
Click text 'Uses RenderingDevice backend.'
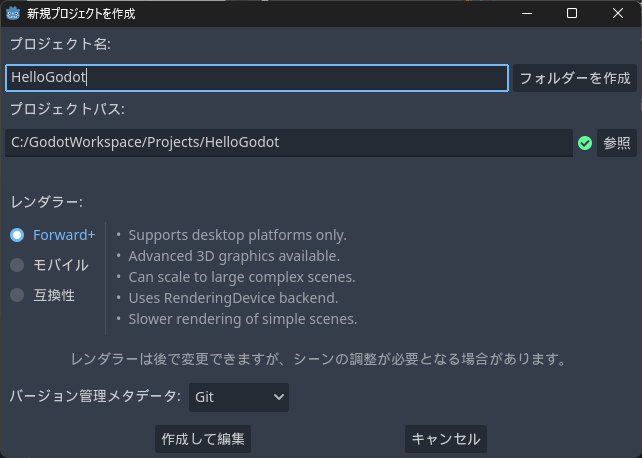pyautogui.click(x=233, y=298)
